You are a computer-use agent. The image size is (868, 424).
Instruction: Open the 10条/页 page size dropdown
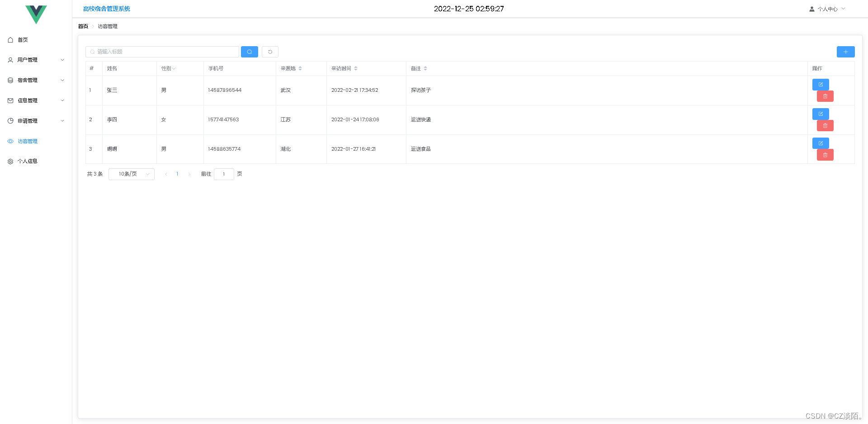tap(132, 174)
